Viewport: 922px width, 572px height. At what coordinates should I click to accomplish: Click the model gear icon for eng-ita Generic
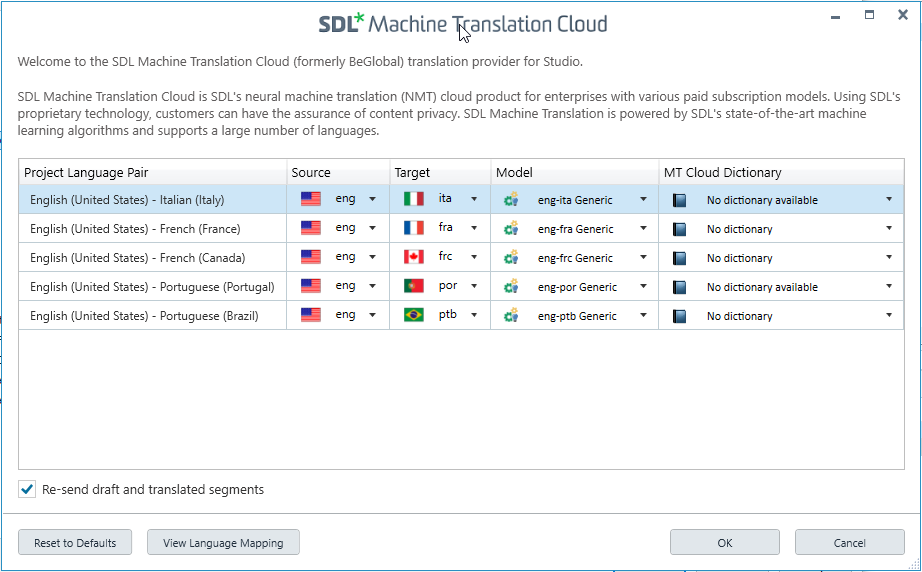(511, 199)
